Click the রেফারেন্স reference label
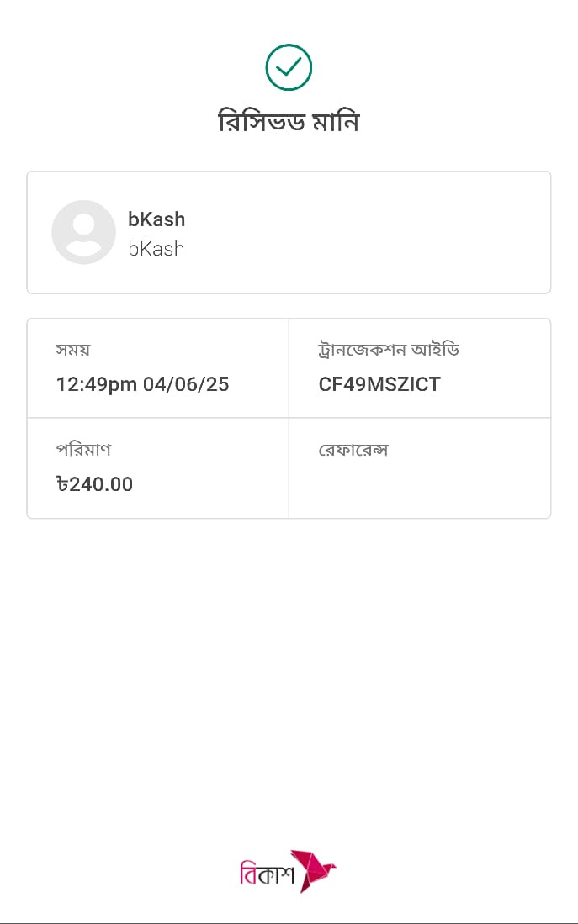The image size is (578, 924). point(353,450)
